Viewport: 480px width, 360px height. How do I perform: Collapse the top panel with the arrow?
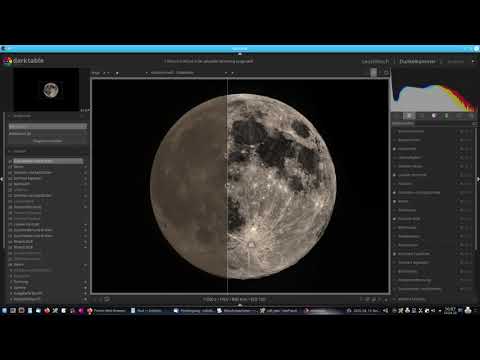[240, 54]
